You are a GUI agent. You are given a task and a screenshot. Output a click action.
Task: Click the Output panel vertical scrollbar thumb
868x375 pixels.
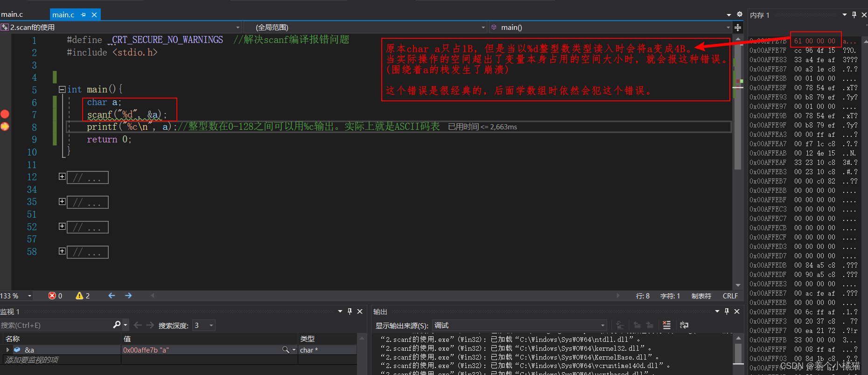point(738,353)
